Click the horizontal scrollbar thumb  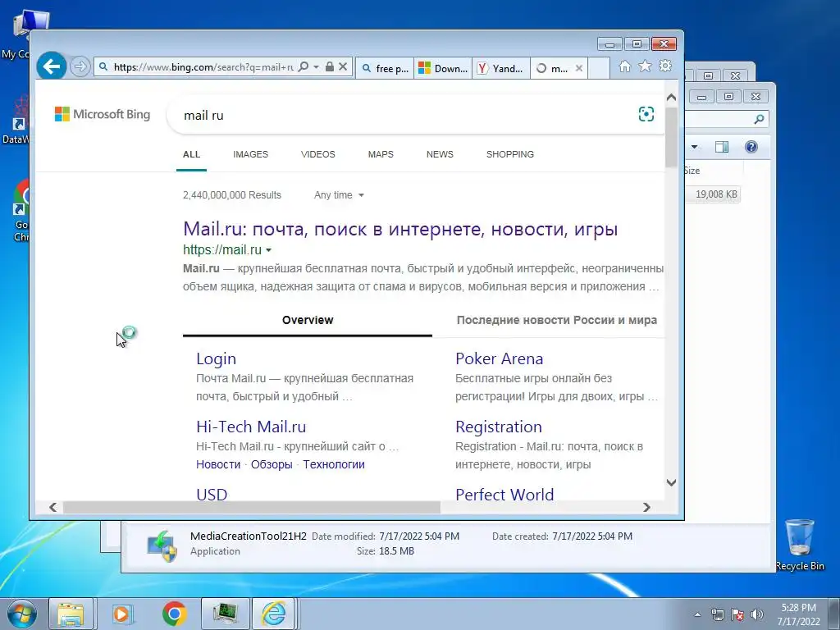click(252, 507)
